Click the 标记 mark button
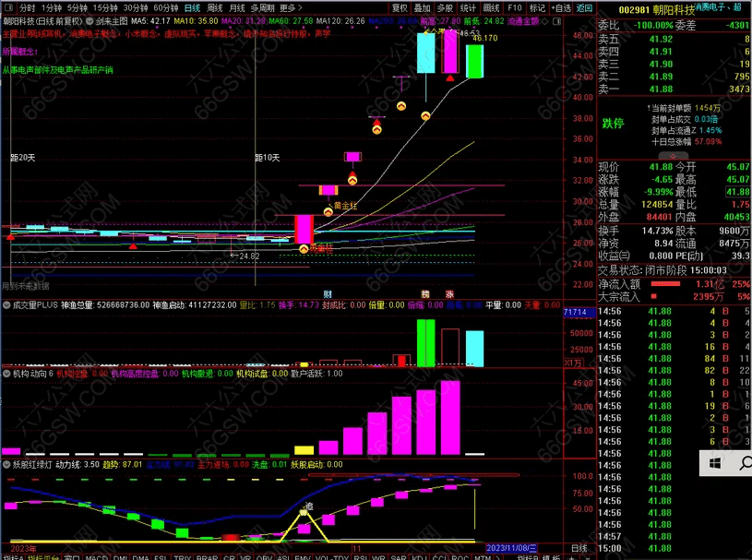 [537, 7]
